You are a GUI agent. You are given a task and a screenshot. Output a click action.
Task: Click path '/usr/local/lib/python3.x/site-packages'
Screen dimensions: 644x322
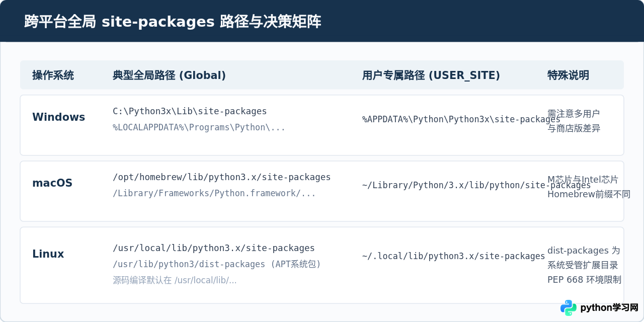click(214, 248)
